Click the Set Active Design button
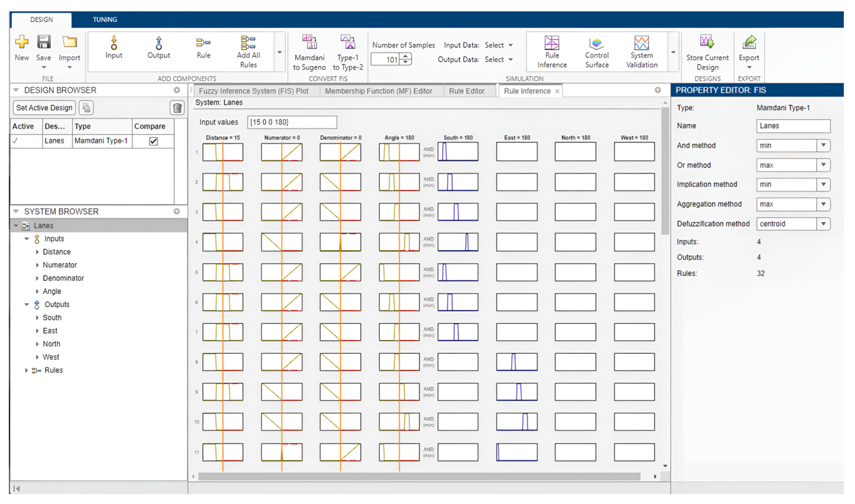The image size is (855, 504). [x=44, y=108]
